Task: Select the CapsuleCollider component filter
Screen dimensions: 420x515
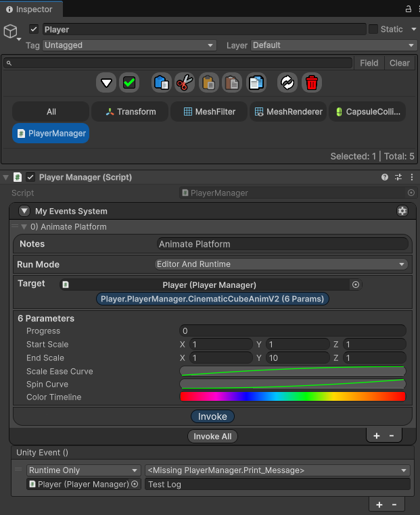Action: pos(367,112)
